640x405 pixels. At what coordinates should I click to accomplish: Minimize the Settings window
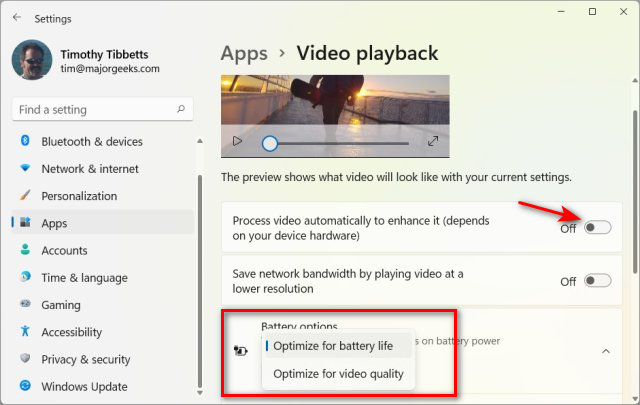pyautogui.click(x=561, y=12)
